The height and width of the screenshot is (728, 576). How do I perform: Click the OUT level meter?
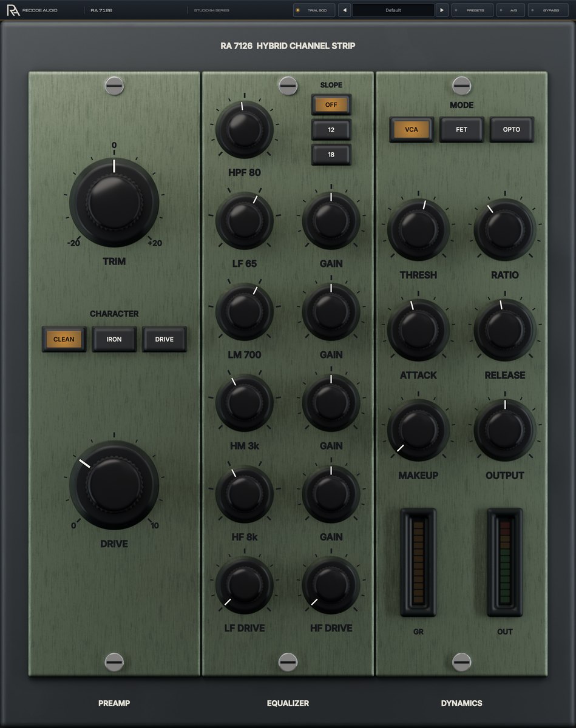(x=505, y=562)
